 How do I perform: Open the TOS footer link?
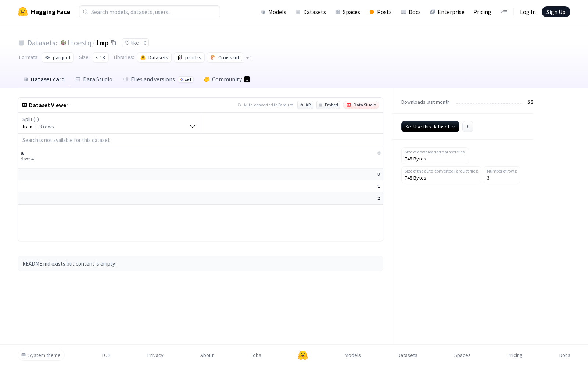pyautogui.click(x=106, y=355)
